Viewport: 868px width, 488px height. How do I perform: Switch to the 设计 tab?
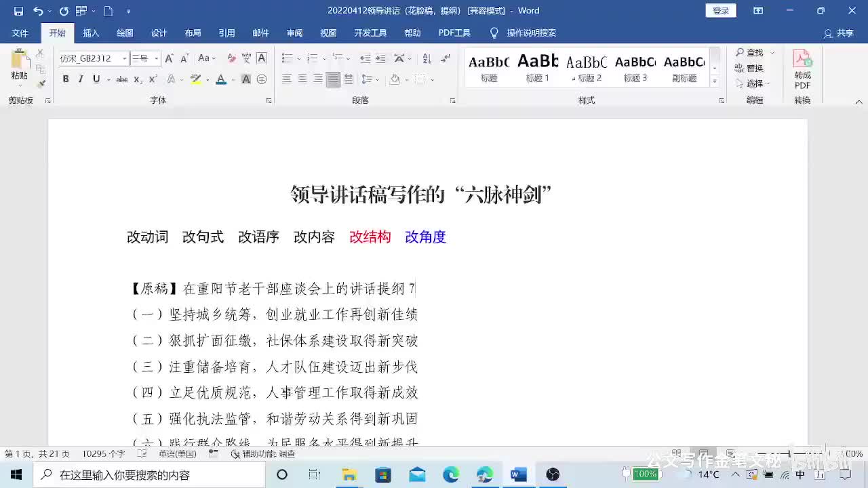159,33
